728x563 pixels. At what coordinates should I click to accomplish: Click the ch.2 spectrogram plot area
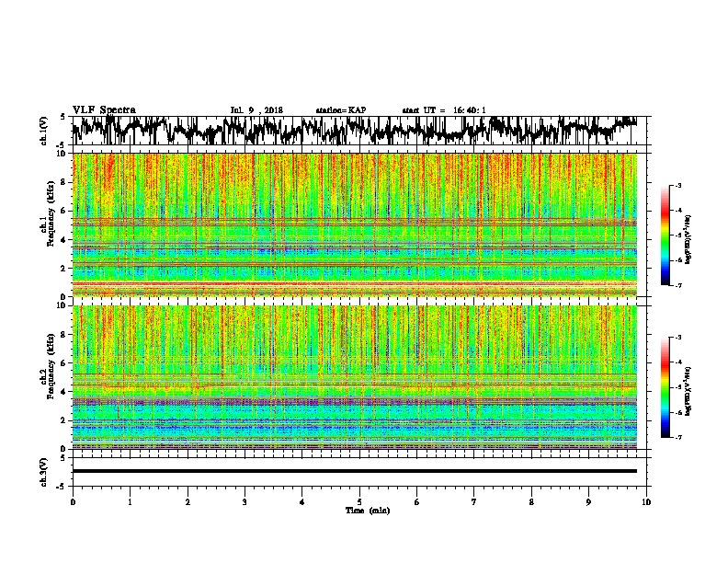[x=355, y=377]
